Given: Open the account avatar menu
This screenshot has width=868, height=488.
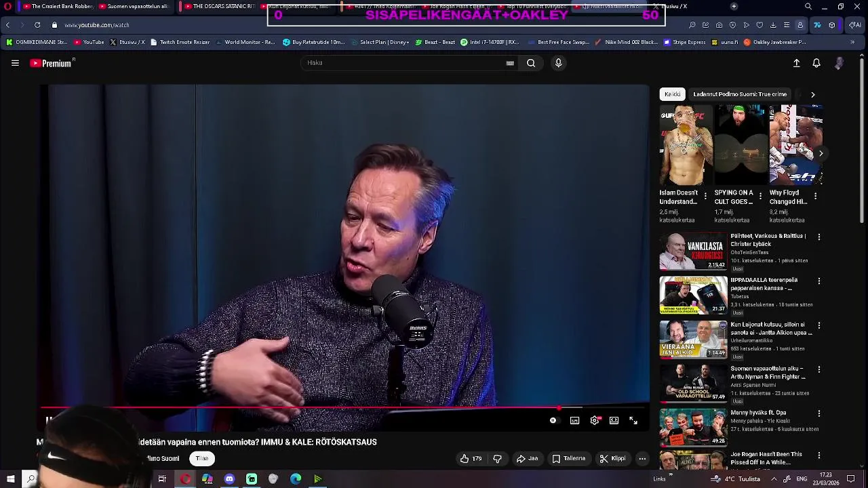Looking at the screenshot, I should coord(840,63).
